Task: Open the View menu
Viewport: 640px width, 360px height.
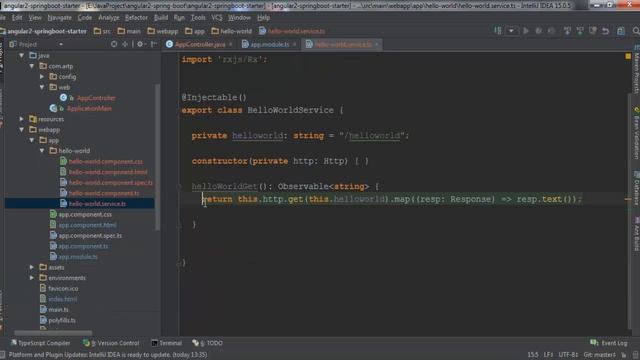Action: point(35,18)
